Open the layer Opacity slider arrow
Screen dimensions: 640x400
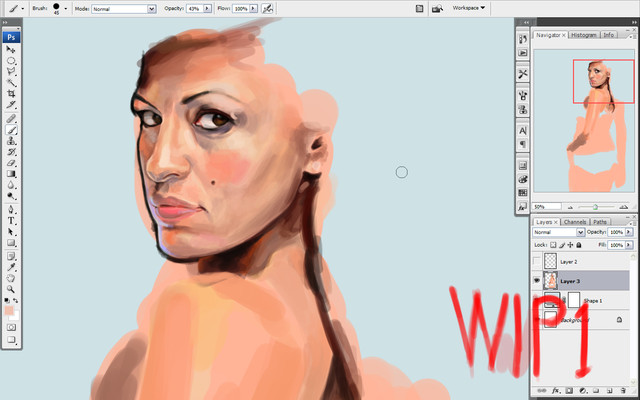629,232
